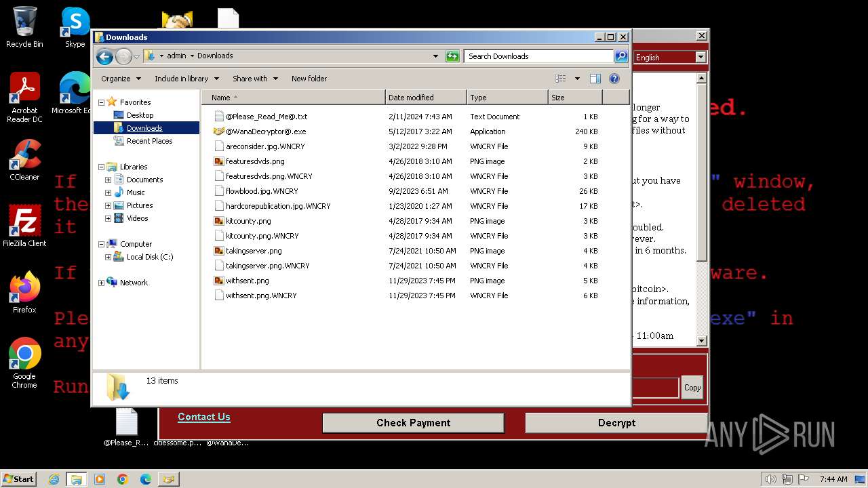
Task: Open Share with dropdown menu
Action: coord(255,79)
